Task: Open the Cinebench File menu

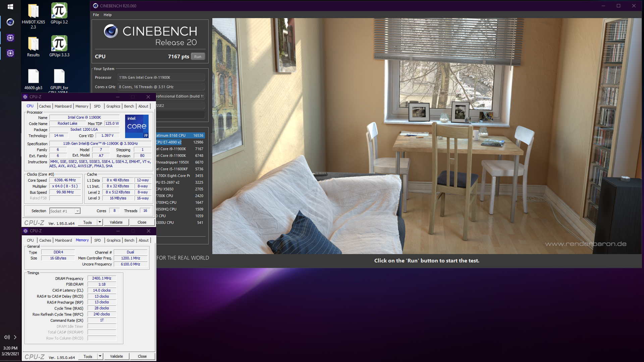Action: (x=96, y=15)
